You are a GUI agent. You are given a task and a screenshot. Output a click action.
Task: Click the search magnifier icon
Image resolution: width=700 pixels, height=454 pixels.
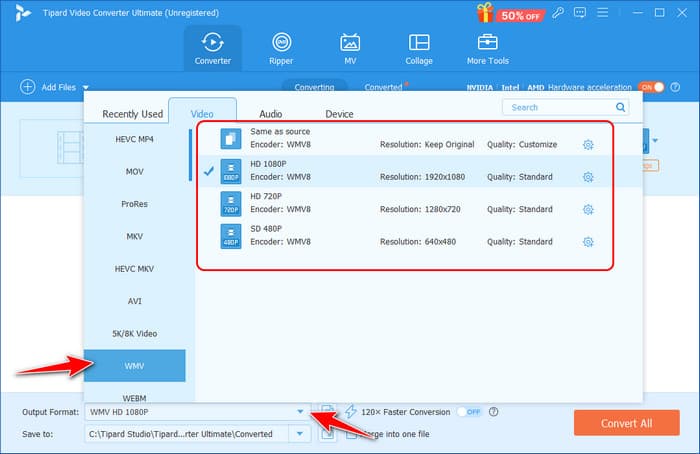coord(621,107)
